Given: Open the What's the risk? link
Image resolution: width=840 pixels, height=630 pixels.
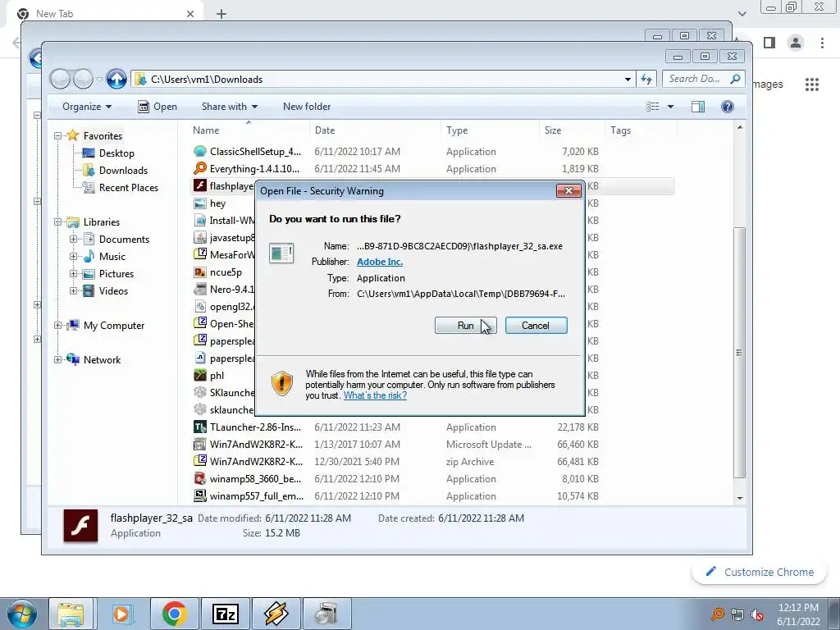Looking at the screenshot, I should click(375, 395).
